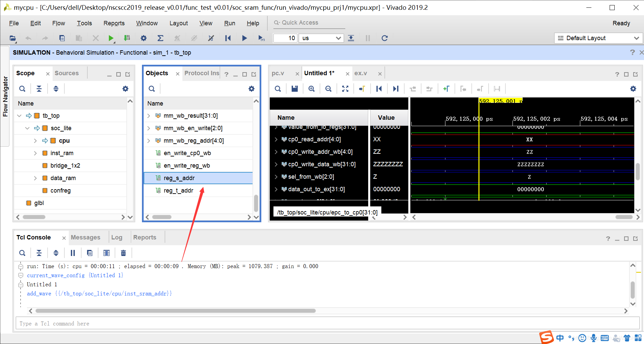Zoom in on the waveform
Viewport: 644px width, 344px height.
(312, 89)
